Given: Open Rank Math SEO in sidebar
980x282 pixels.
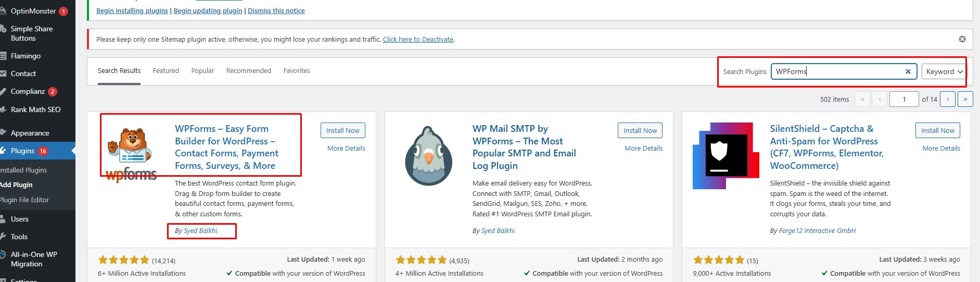Looking at the screenshot, I should [35, 109].
